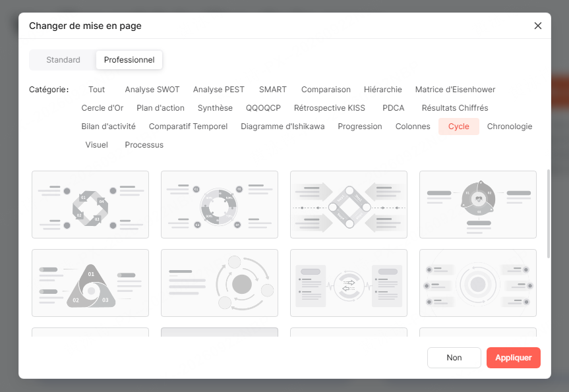Close the Changer de mise en page dialog
Viewport: 569px width, 392px height.
coord(538,26)
